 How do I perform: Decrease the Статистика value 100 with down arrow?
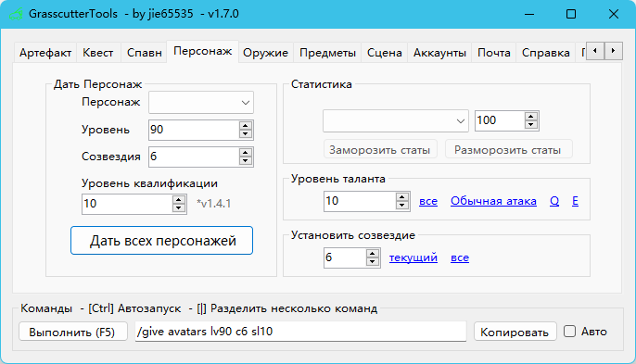530,125
